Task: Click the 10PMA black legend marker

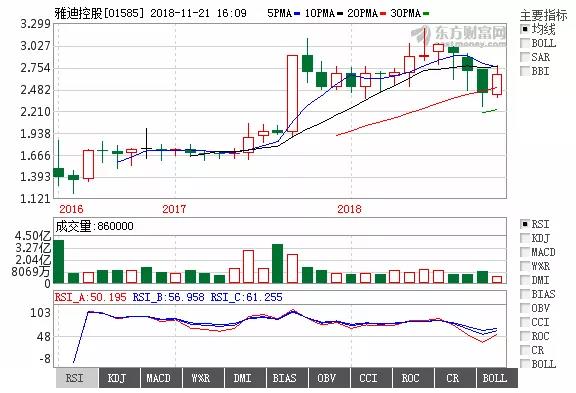Action: 340,14
